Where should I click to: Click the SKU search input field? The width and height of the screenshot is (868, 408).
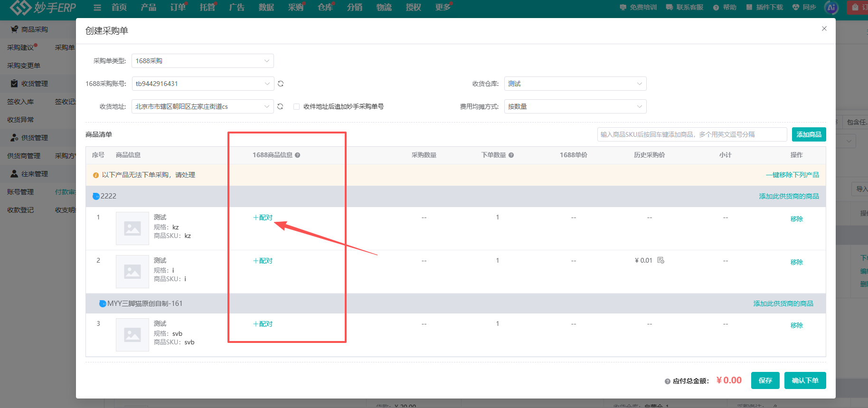click(692, 134)
